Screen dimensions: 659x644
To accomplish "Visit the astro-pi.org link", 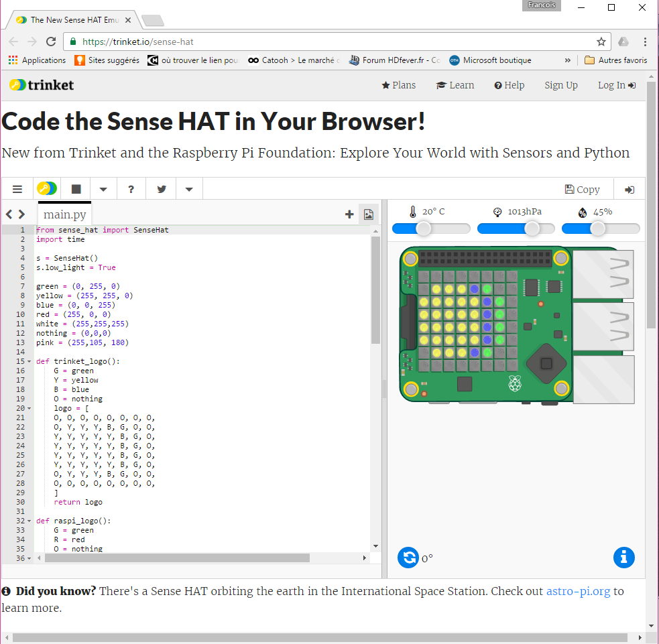I will pyautogui.click(x=578, y=591).
